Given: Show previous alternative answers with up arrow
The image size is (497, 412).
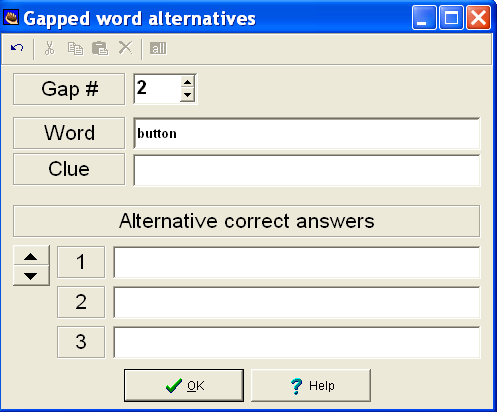Looking at the screenshot, I should coord(31,256).
